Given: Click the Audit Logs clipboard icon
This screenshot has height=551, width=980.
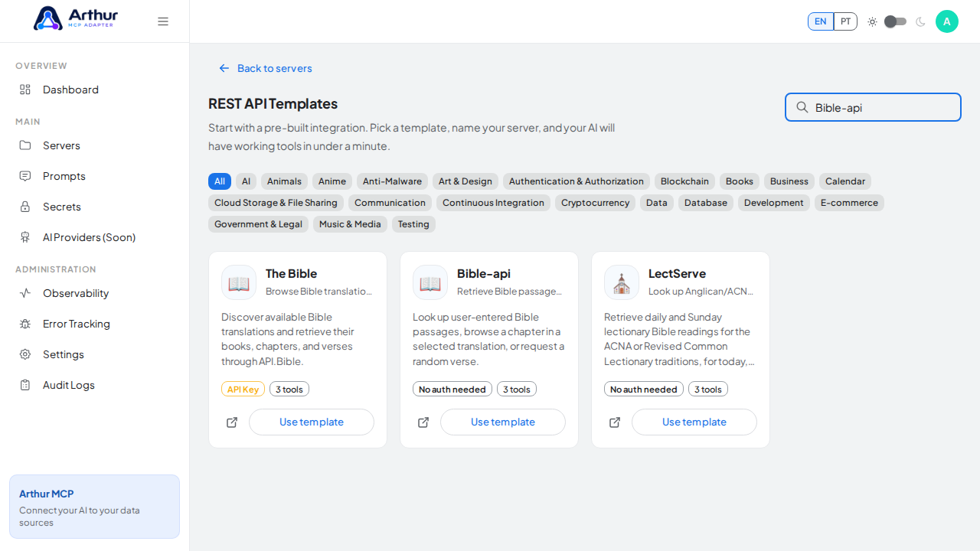Looking at the screenshot, I should 25,385.
